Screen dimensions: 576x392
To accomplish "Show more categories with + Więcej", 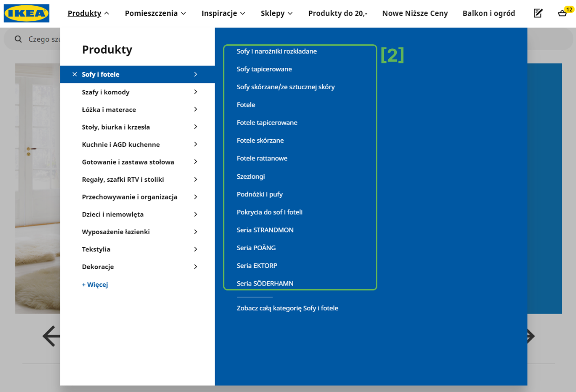I will click(95, 285).
